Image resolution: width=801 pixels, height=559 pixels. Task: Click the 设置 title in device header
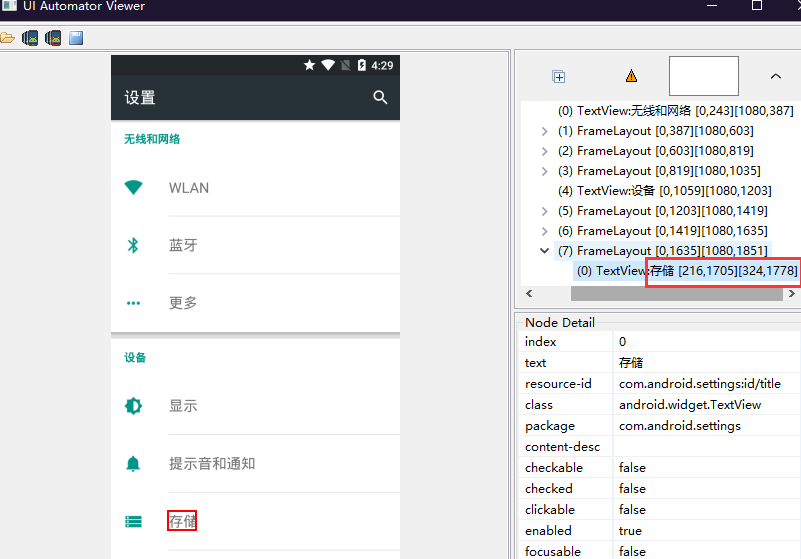(139, 97)
